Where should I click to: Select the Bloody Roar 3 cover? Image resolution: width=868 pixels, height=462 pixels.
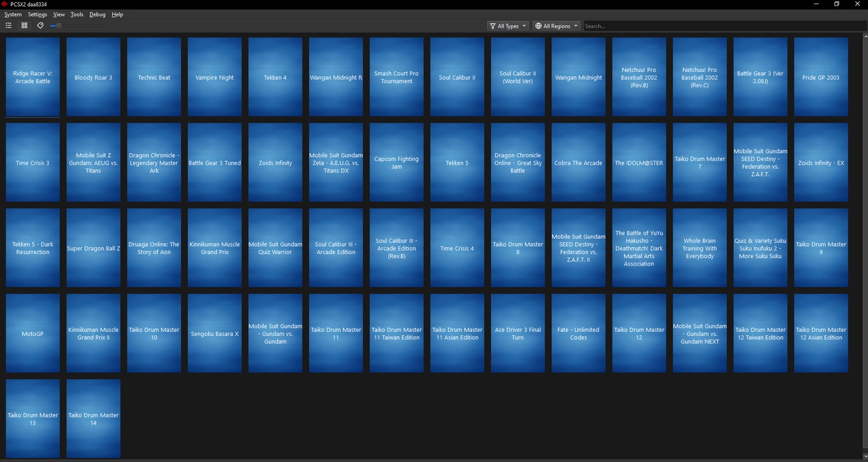tap(94, 77)
